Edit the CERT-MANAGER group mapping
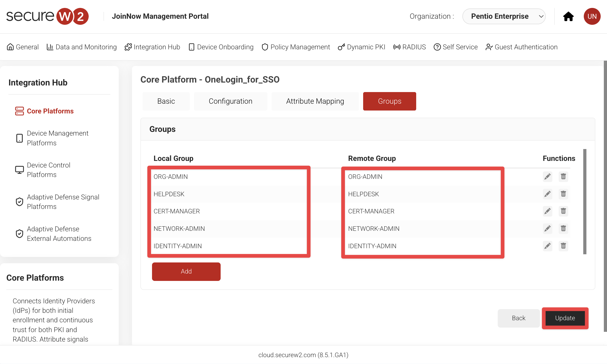Image resolution: width=607 pixels, height=364 pixels. point(548,211)
